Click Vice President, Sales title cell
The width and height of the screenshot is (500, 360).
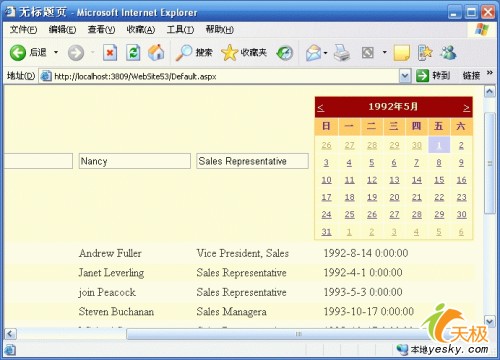[x=243, y=253]
